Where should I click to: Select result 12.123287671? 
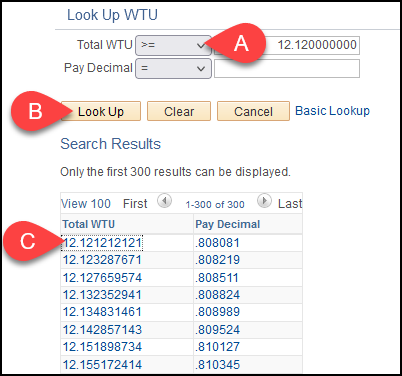102,260
